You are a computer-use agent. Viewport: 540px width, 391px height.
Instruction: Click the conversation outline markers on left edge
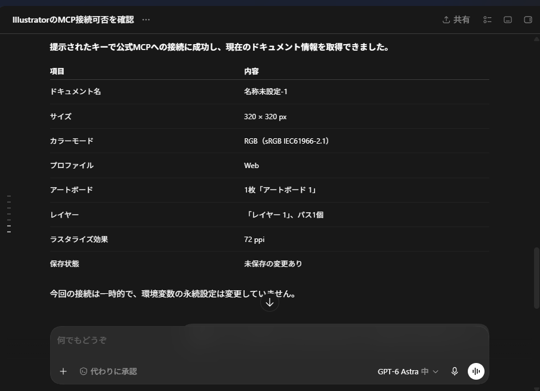point(9,214)
